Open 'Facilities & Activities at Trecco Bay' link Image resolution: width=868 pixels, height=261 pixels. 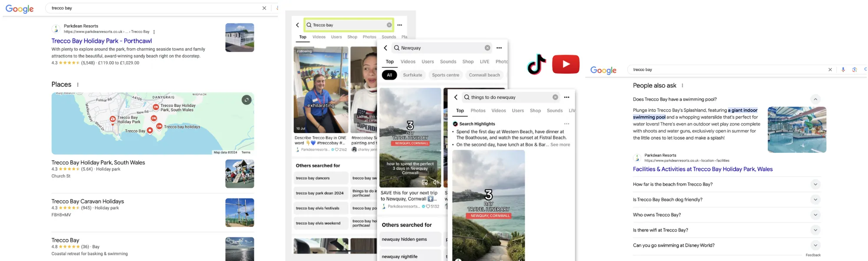(702, 169)
